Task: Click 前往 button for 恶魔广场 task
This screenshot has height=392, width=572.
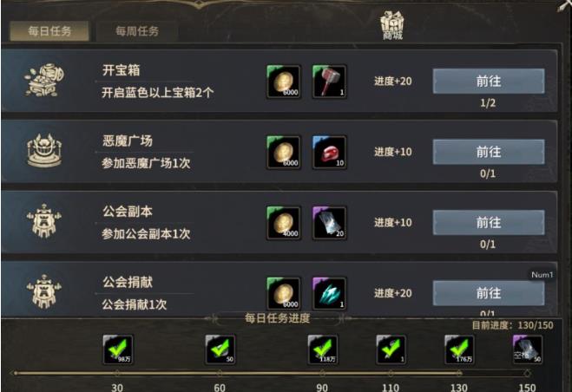Action: click(x=489, y=152)
